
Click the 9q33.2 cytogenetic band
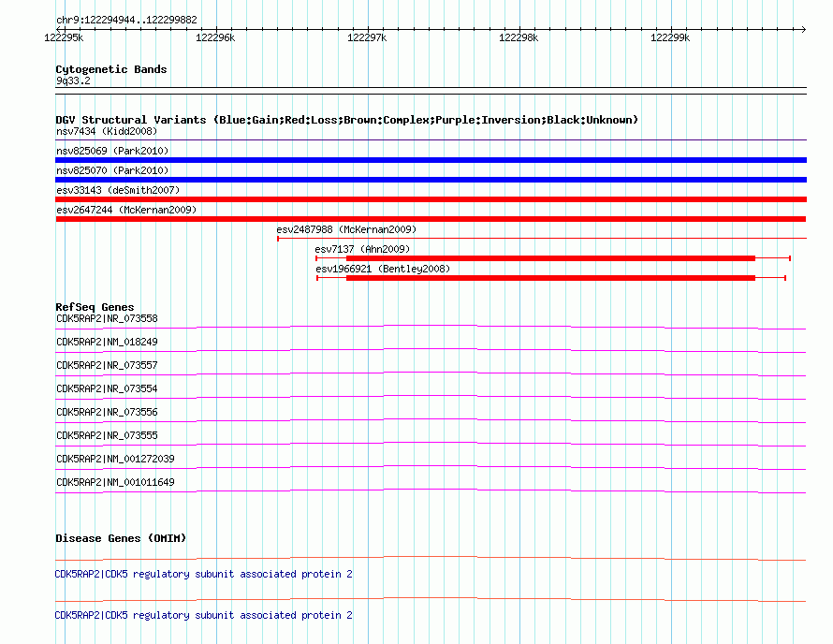point(431,91)
